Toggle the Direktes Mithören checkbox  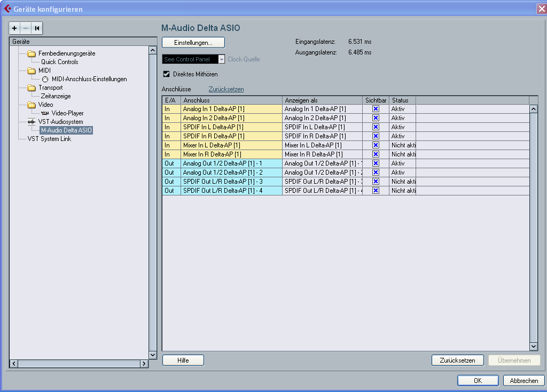(167, 74)
